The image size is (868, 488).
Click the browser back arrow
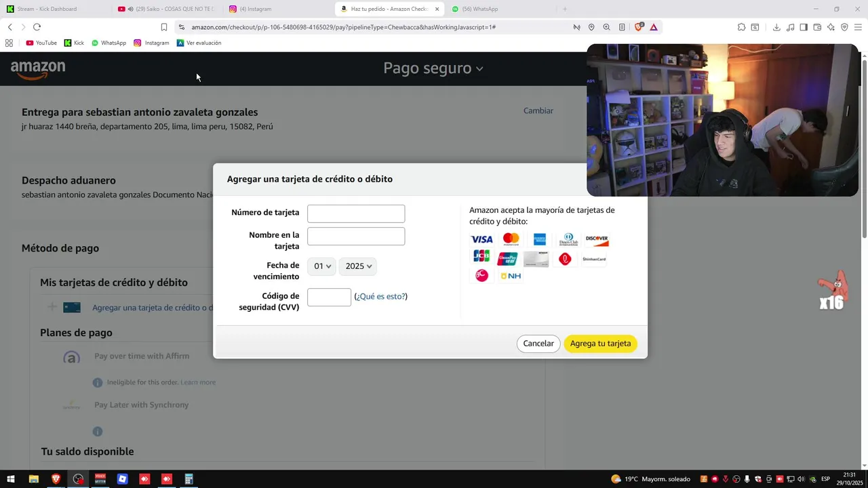point(9,27)
